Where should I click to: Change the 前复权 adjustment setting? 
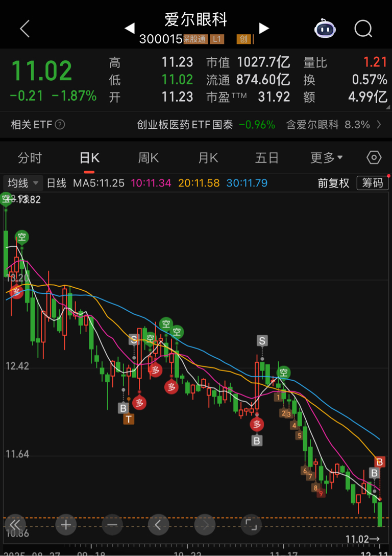point(333,183)
